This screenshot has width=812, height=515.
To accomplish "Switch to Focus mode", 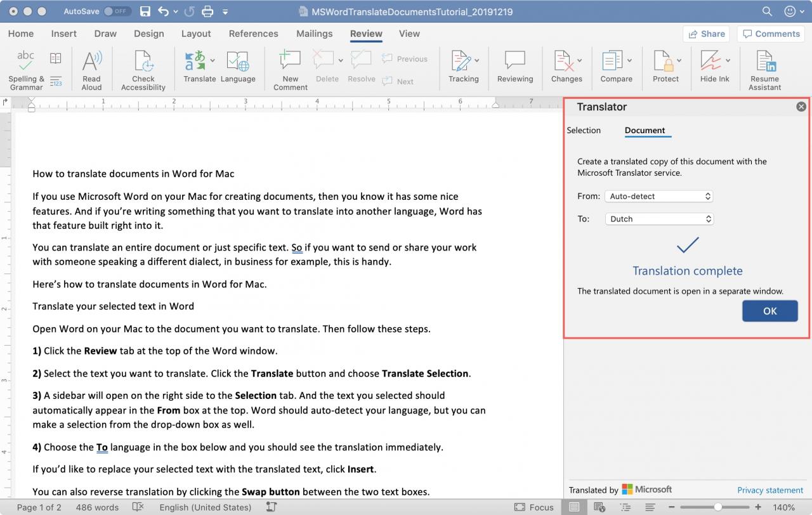I will [534, 507].
